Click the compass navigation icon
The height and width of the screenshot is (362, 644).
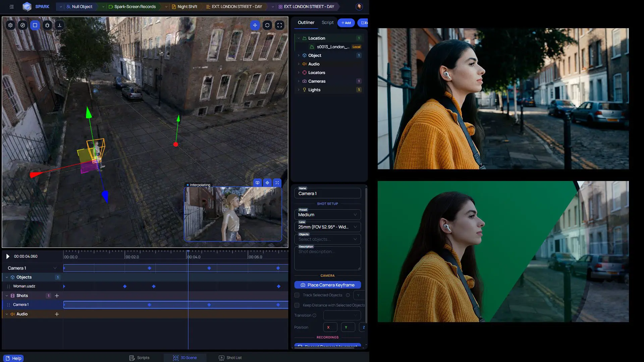(23, 25)
